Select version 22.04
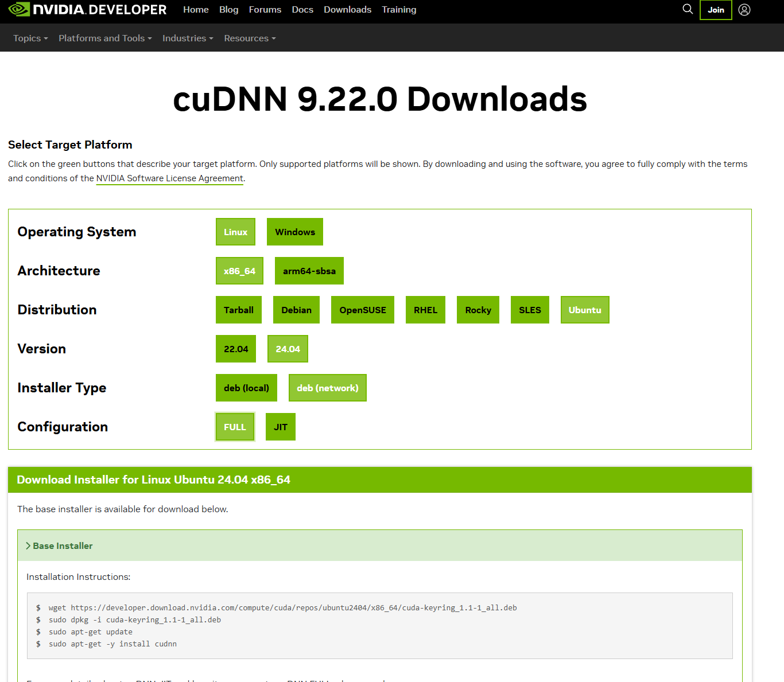The height and width of the screenshot is (682, 784). pos(236,349)
